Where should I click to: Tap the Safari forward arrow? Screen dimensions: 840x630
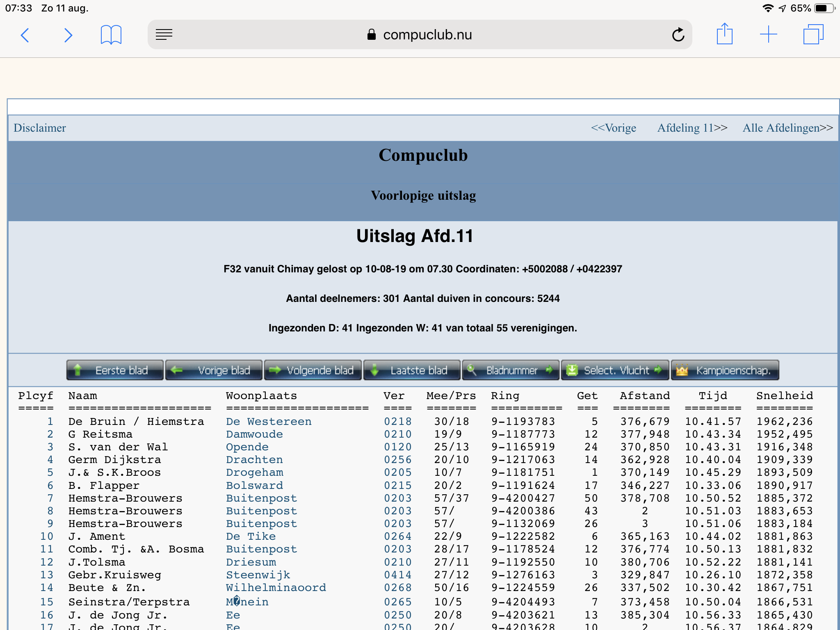pos(68,35)
